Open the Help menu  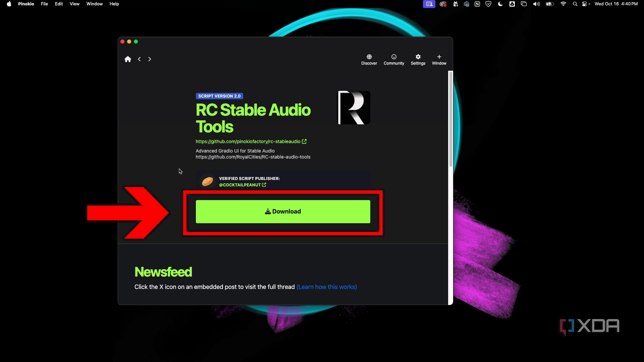coord(114,4)
